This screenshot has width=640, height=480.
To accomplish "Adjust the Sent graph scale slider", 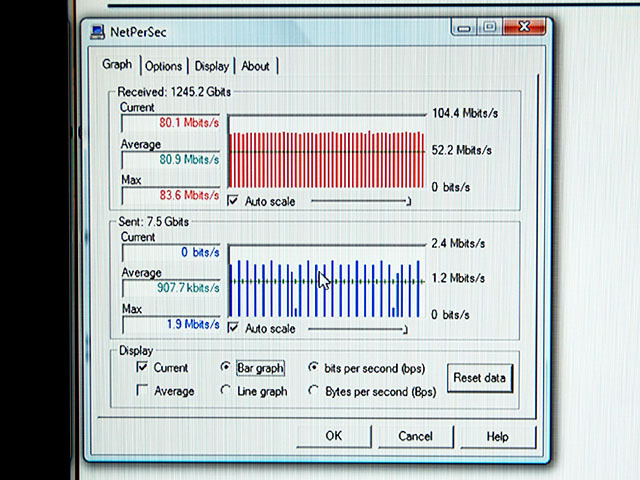I will point(358,329).
